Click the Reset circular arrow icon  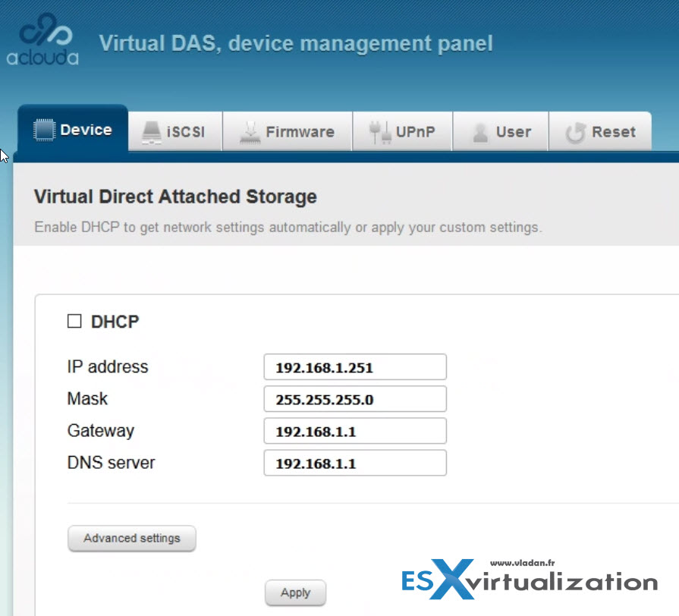[x=576, y=133]
